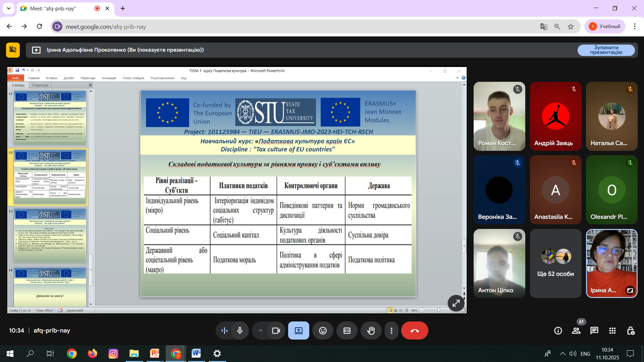The width and height of the screenshot is (644, 362).
Task: Expand audio and video settings chevron
Action: tap(261, 331)
